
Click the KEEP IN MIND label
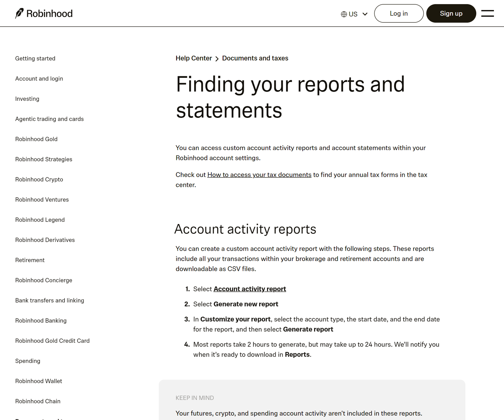click(195, 398)
